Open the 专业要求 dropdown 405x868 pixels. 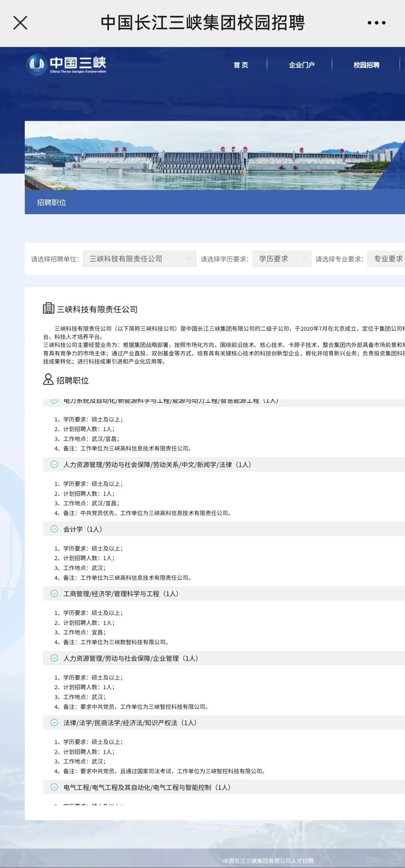(x=386, y=259)
